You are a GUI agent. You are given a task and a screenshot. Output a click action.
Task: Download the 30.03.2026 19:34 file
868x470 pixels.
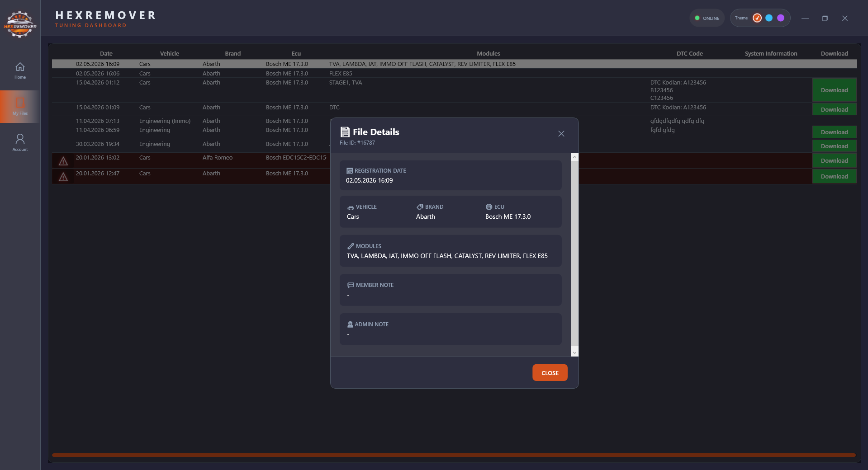coord(834,146)
